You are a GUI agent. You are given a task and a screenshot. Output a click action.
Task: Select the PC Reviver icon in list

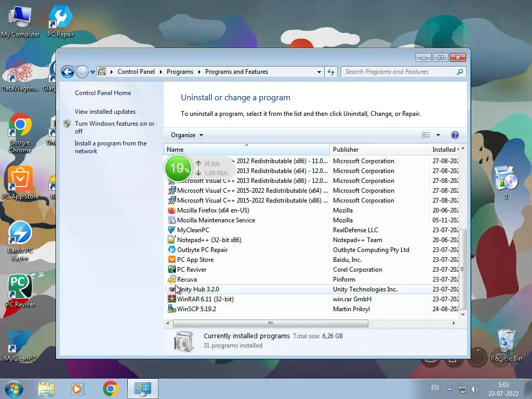coord(172,269)
